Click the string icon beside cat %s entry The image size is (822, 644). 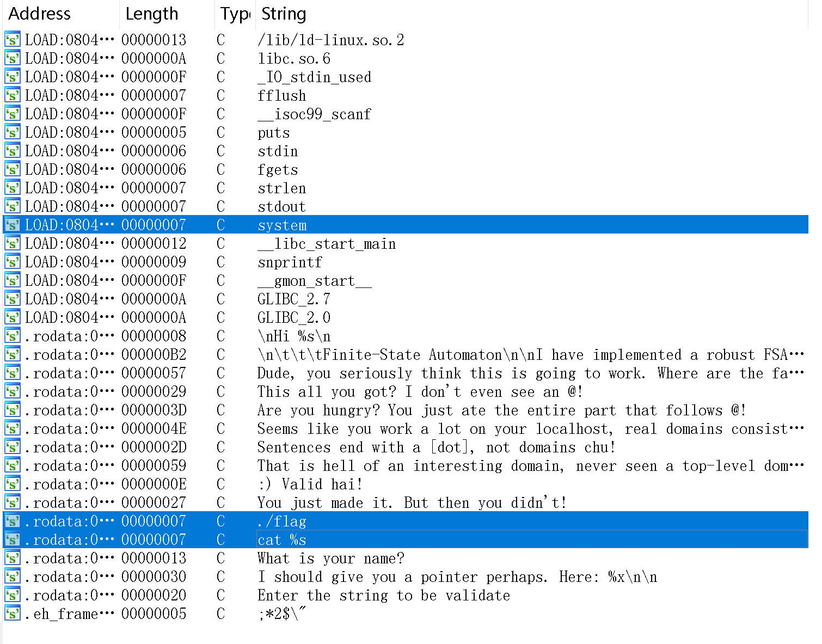click(x=12, y=539)
